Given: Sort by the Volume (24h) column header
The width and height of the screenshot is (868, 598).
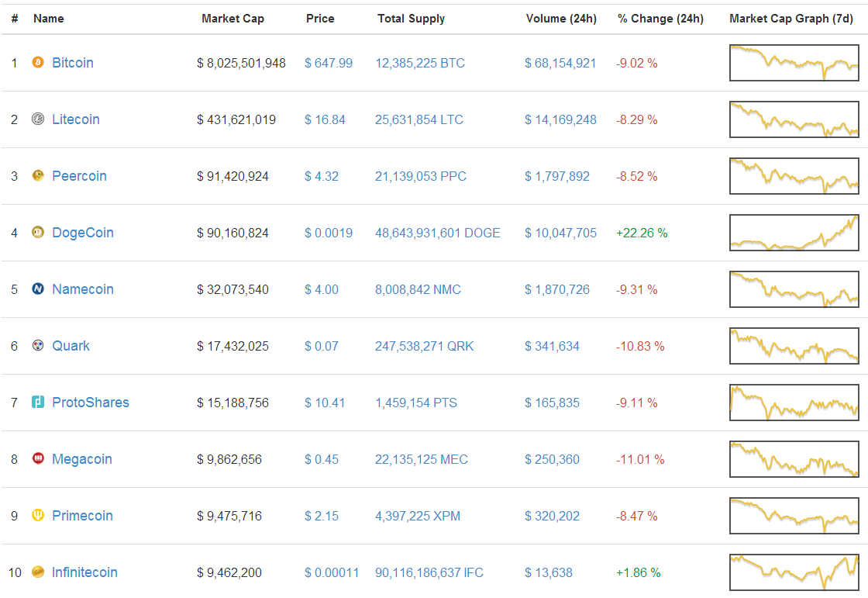Looking at the screenshot, I should point(561,19).
